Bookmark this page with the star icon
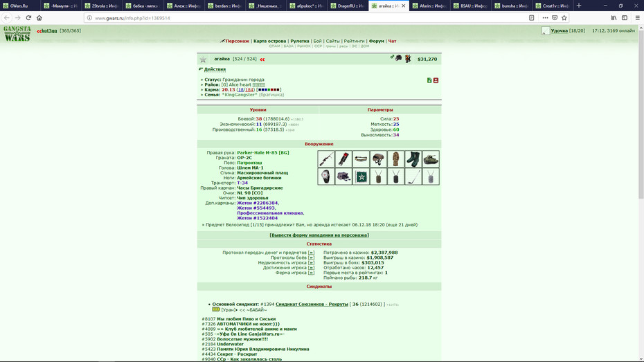644x362 pixels. [x=564, y=17]
